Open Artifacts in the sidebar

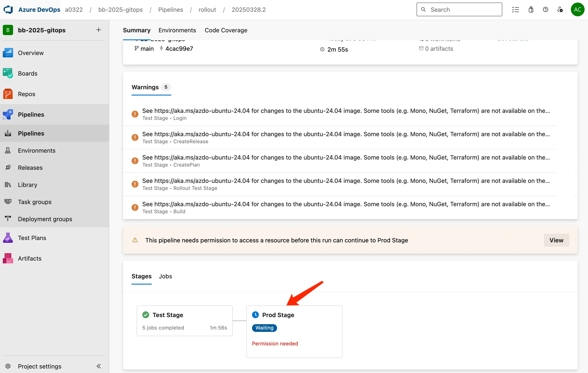coord(30,258)
